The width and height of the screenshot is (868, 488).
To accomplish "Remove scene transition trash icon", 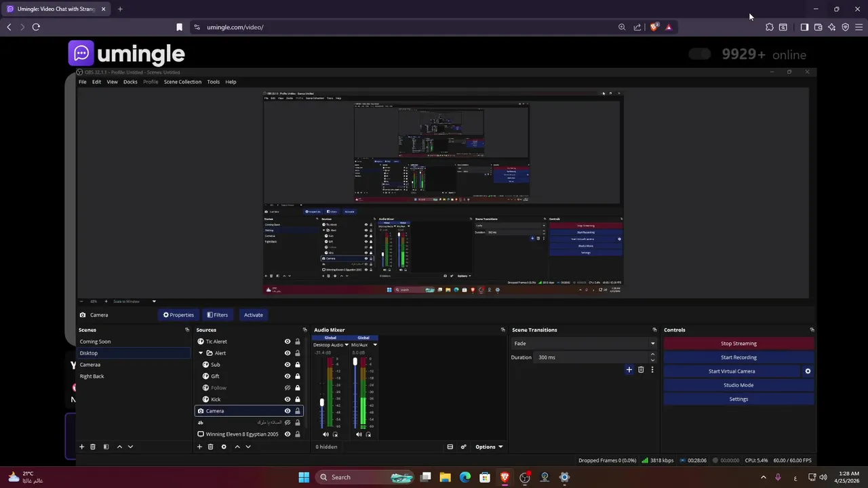I will click(641, 369).
